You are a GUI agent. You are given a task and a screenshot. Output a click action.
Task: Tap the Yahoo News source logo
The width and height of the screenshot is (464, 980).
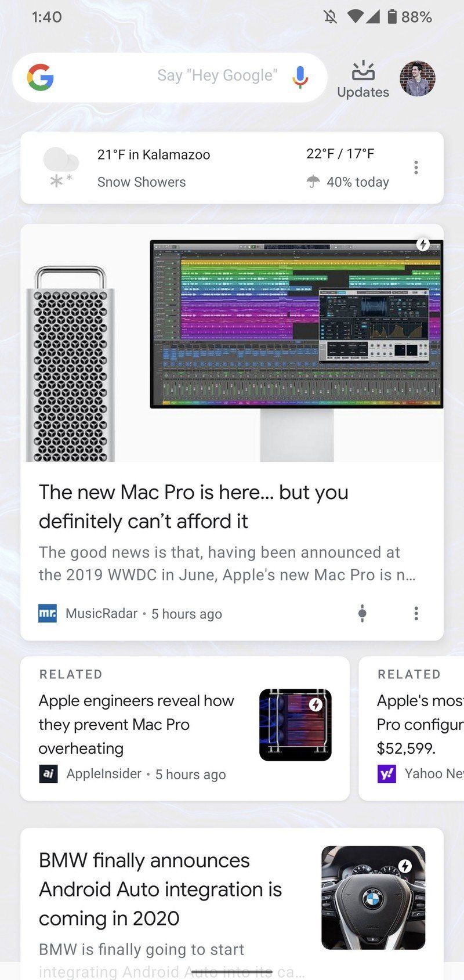(387, 773)
